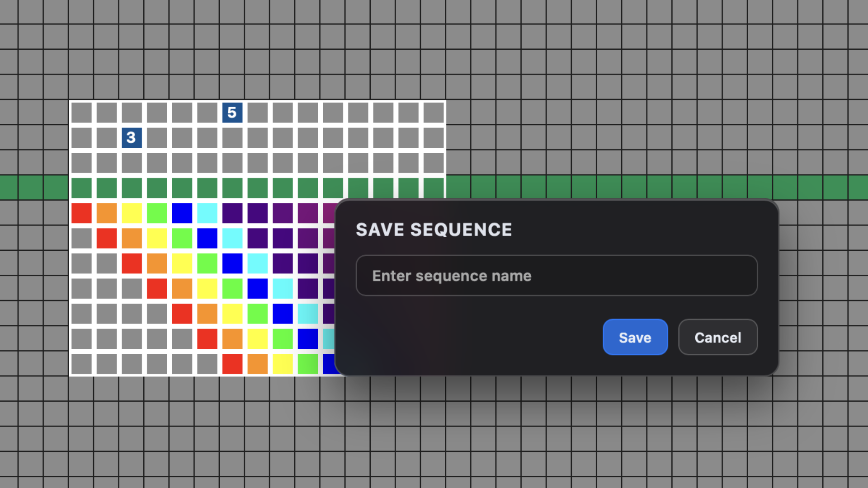The height and width of the screenshot is (488, 868).
Task: Select the cyan cell in the top color row
Action: [x=207, y=213]
